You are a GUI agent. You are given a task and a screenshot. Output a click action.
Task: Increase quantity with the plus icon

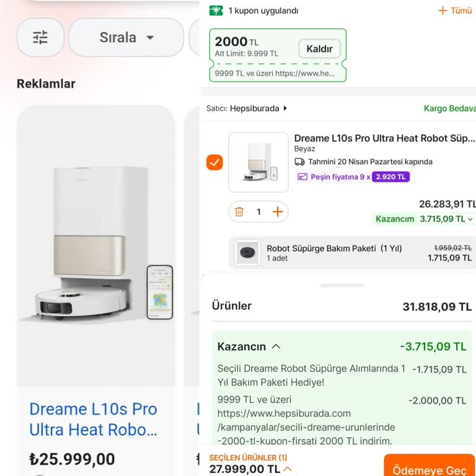click(x=278, y=212)
